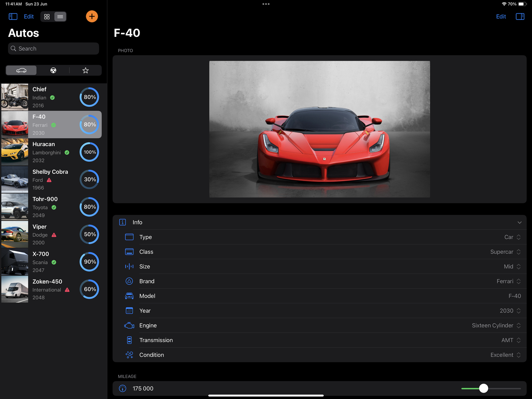Screen dimensions: 532x399
Task: Click the Zoken-450 truck thumbnail
Action: 15,289
